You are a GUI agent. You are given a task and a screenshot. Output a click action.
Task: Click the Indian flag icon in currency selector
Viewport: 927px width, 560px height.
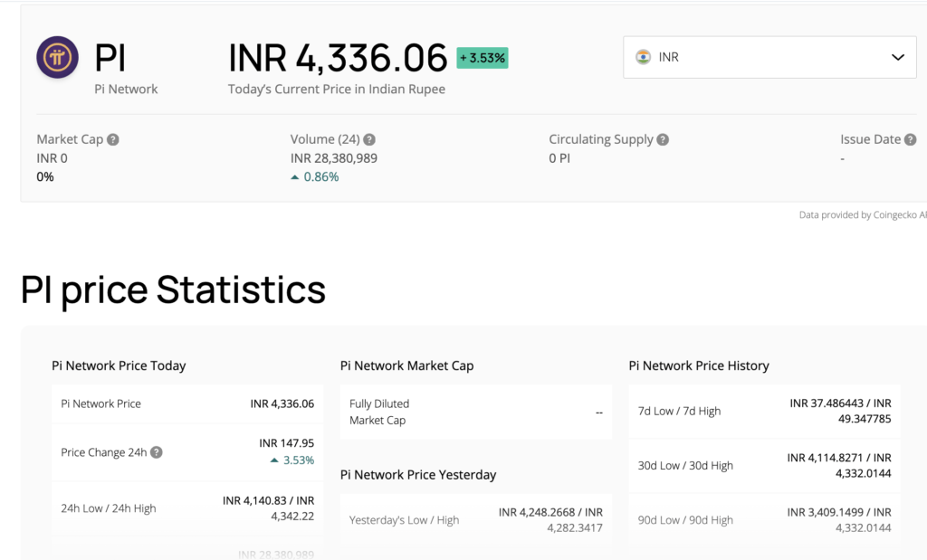click(644, 57)
